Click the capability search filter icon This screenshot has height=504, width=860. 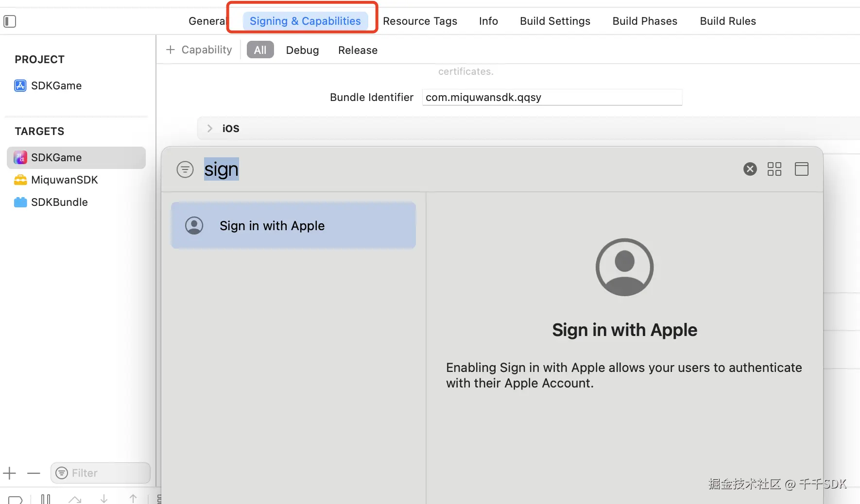click(x=185, y=169)
